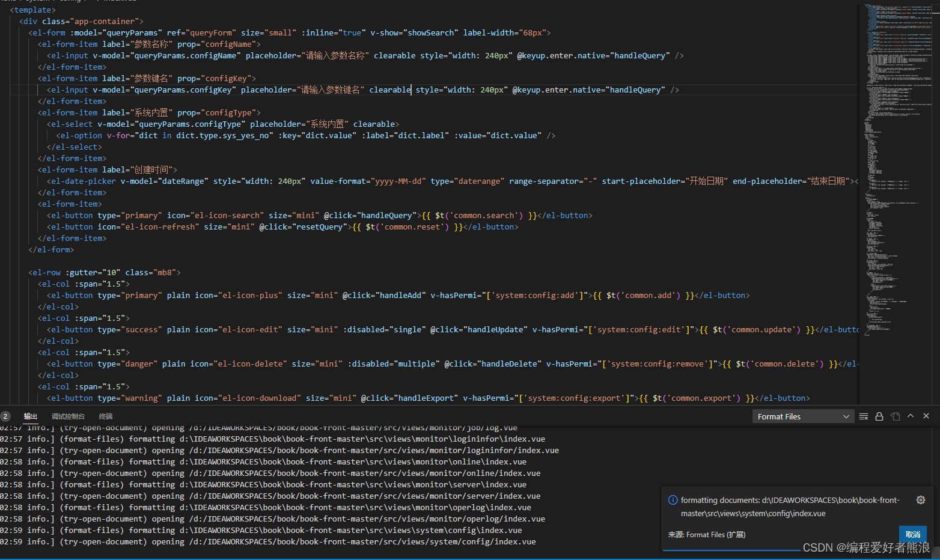Click log line opening monitor/operlog/index.vue
940x560 pixels.
(273, 519)
